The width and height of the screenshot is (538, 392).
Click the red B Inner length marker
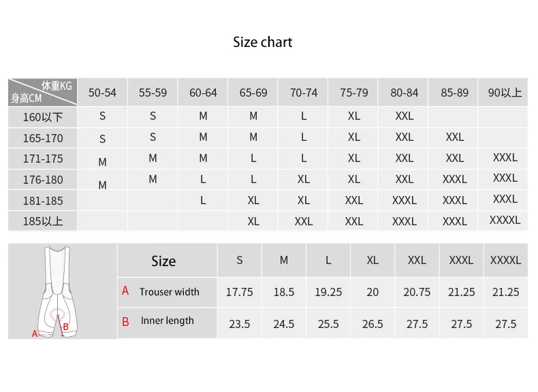click(125, 322)
